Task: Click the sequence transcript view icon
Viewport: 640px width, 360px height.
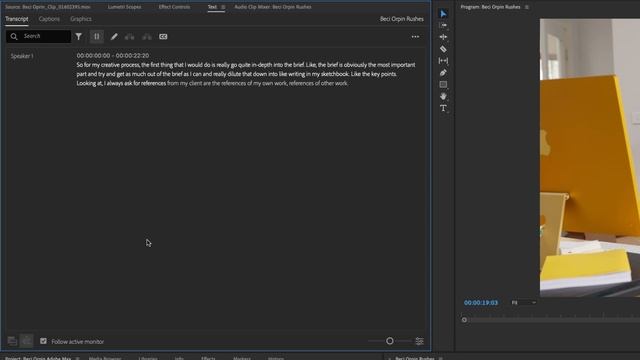Action: 27,341
